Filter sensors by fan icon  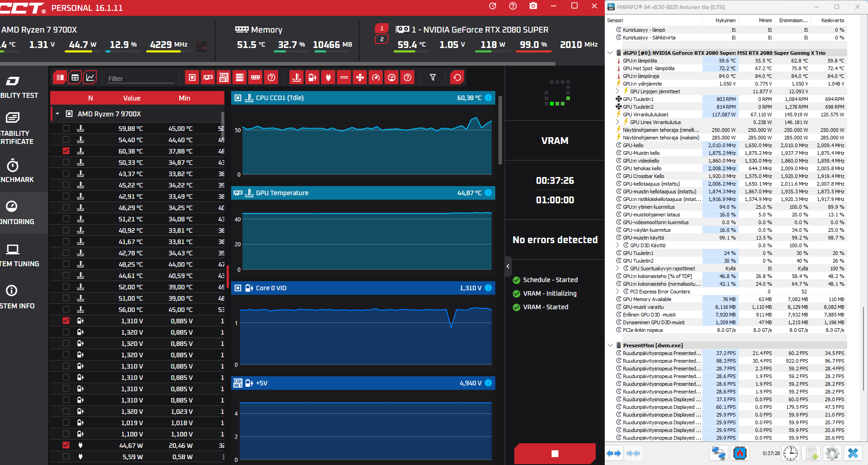(360, 77)
